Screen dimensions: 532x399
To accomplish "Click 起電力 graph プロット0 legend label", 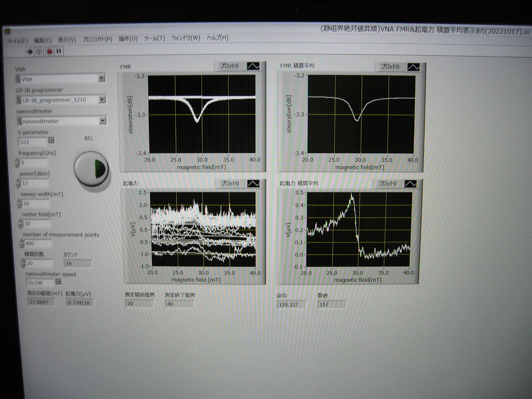I will (x=230, y=183).
